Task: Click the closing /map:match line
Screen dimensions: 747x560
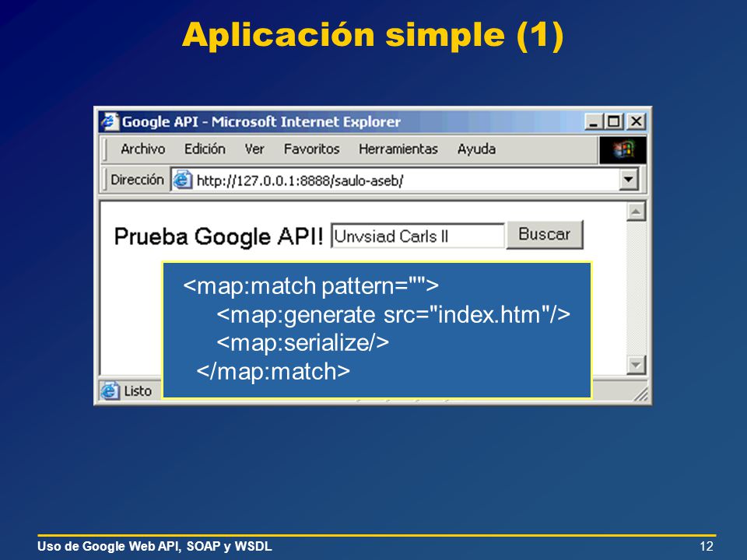Action: coord(273,372)
